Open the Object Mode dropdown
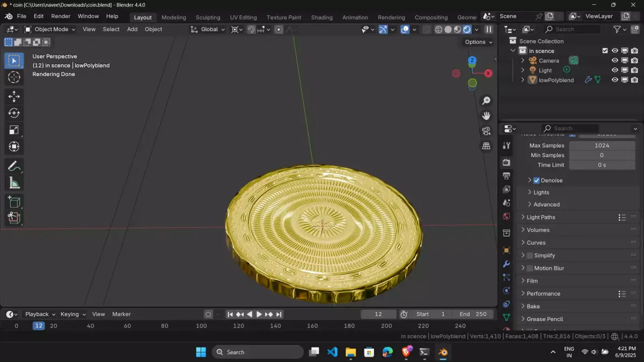The height and width of the screenshot is (362, 644). (x=49, y=29)
